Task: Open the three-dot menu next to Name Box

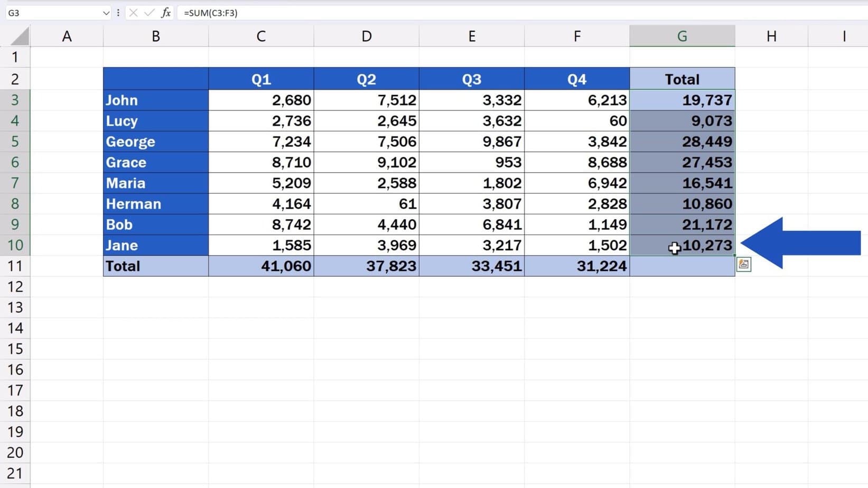Action: point(118,13)
